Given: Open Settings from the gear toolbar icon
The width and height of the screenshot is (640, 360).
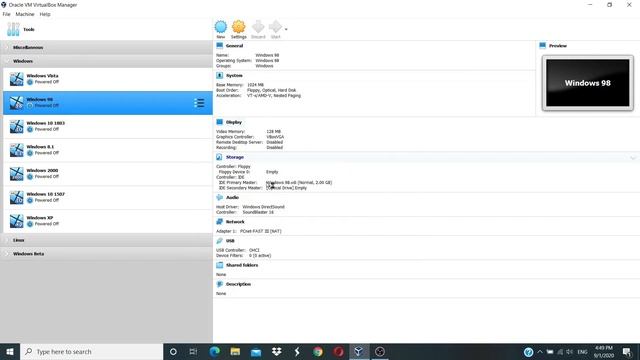Looking at the screenshot, I should coord(239,27).
